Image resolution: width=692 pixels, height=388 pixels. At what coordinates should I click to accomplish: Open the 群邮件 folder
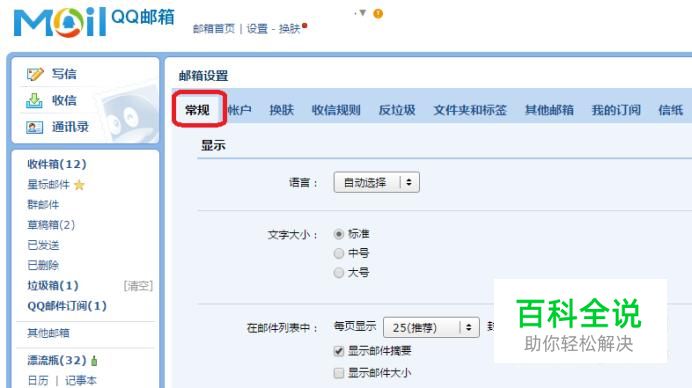pos(43,205)
